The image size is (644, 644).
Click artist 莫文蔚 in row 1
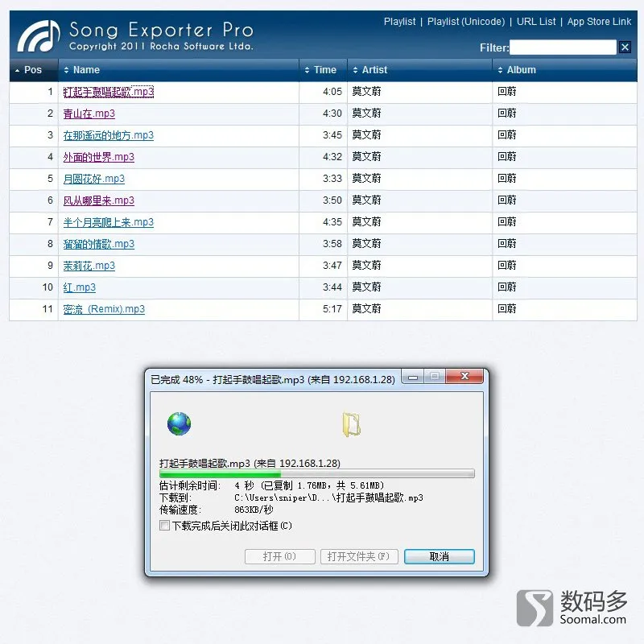[x=367, y=92]
